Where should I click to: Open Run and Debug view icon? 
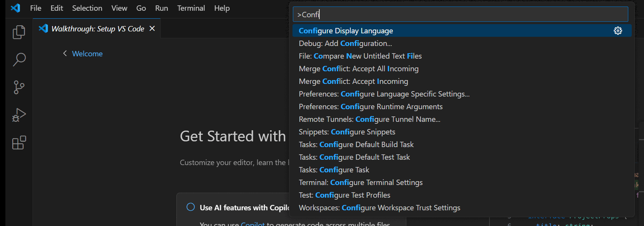click(19, 115)
